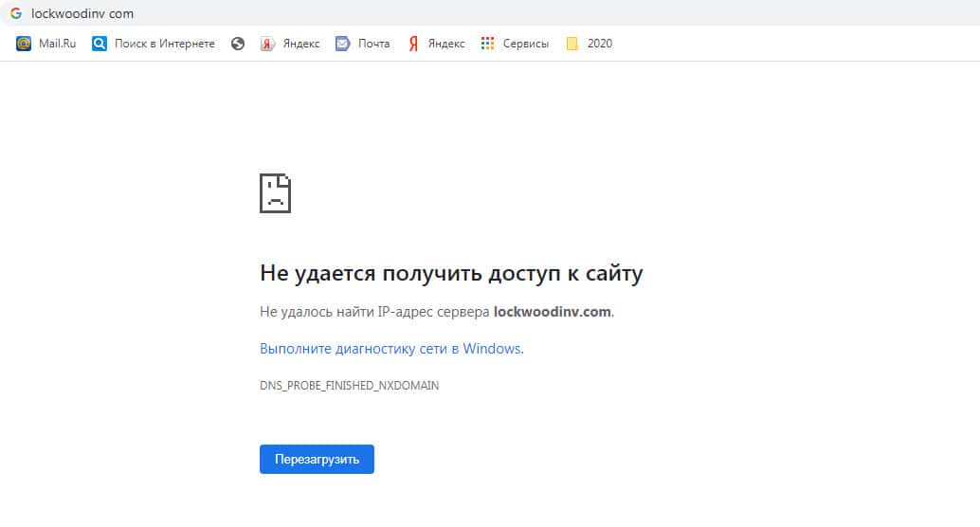
Task: Click the unlabeled globe bookmark icon
Action: [238, 44]
